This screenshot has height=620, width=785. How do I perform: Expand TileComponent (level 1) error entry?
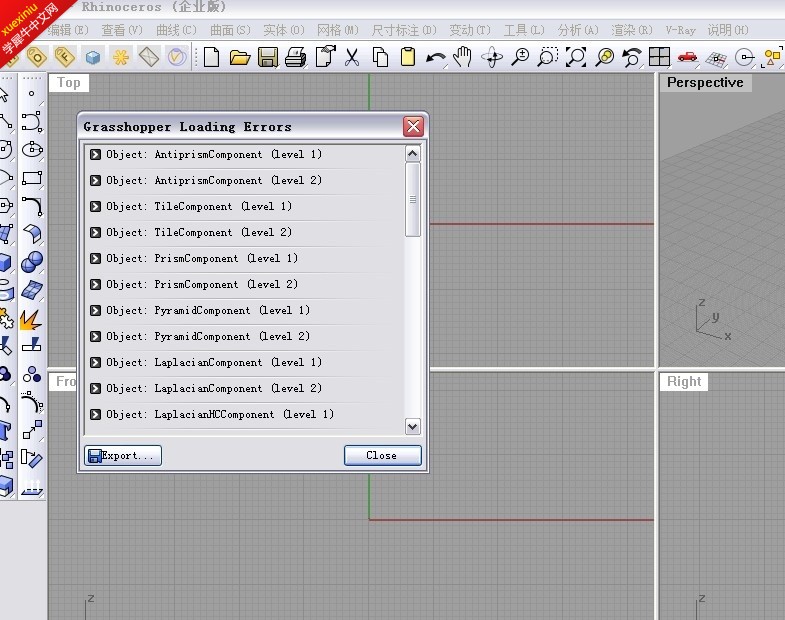click(95, 206)
